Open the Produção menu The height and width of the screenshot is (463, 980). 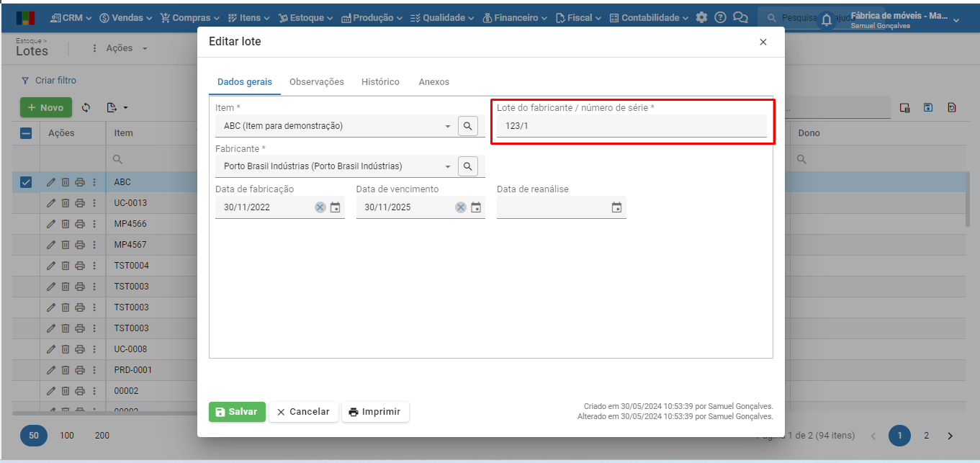tap(372, 17)
